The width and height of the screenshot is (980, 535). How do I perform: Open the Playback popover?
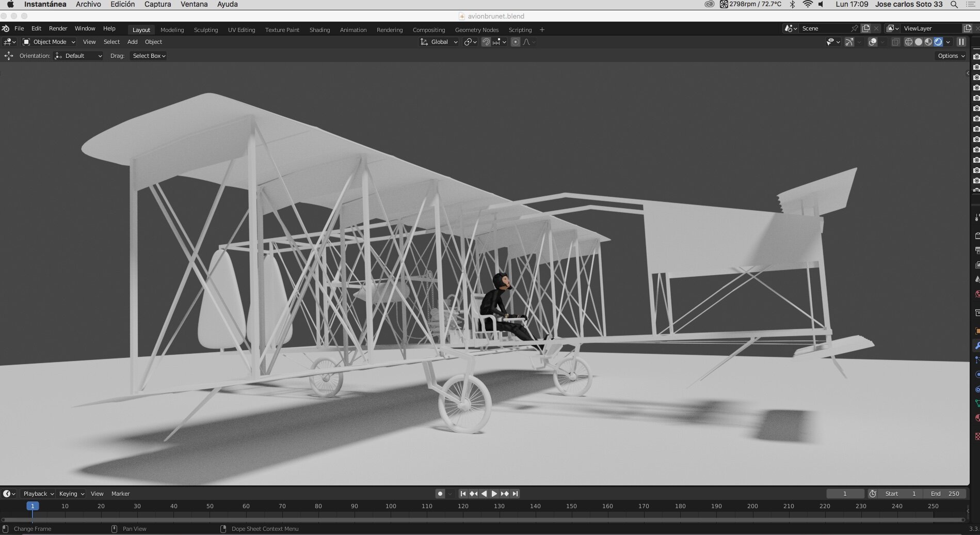(38, 494)
